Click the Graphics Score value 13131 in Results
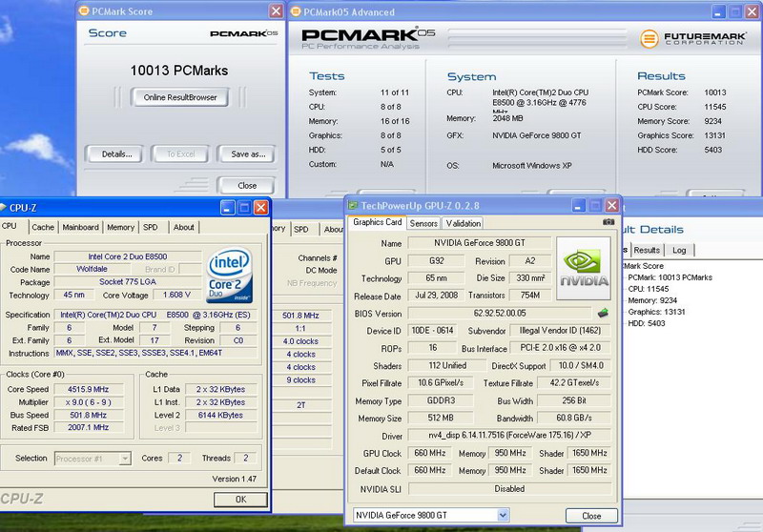Screen dimensions: 763x532 (714, 135)
